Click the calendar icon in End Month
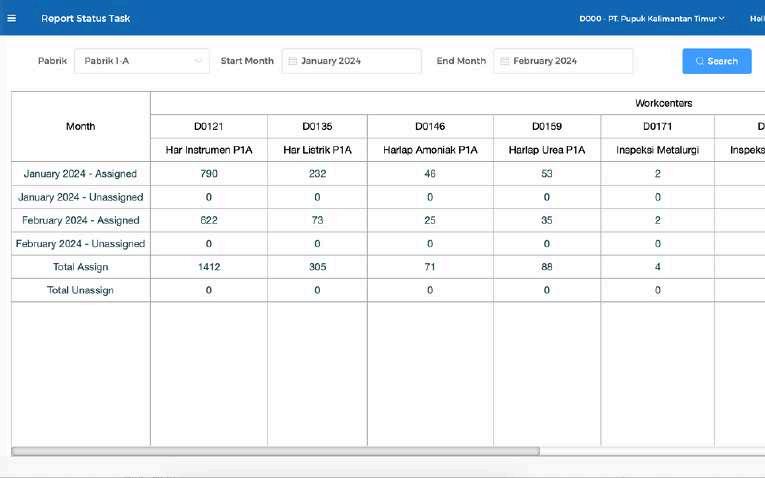This screenshot has width=765, height=478. click(x=505, y=61)
